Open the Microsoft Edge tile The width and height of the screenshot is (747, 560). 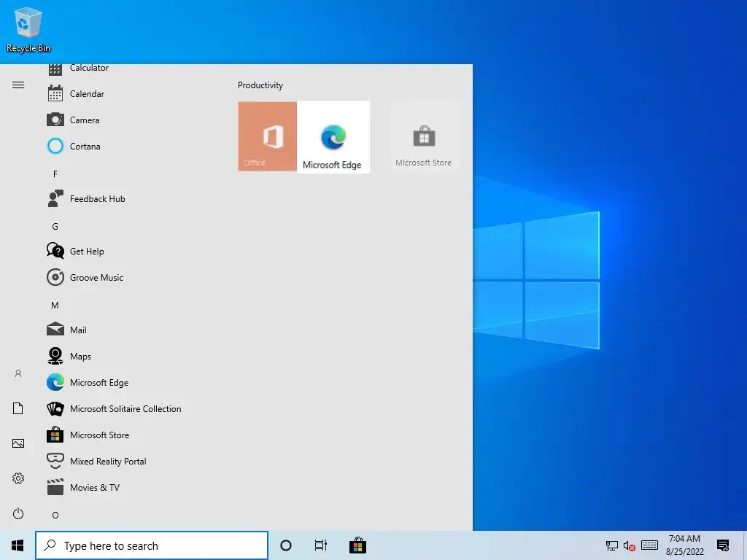tap(333, 136)
